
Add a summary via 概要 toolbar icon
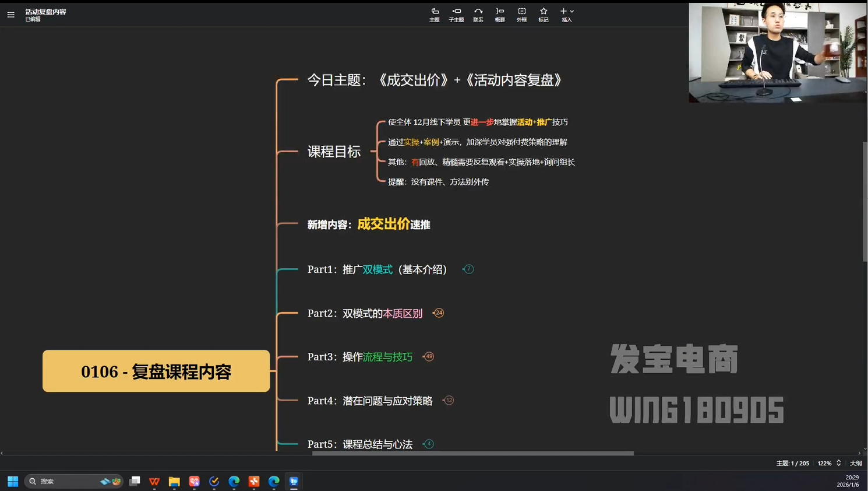point(499,15)
